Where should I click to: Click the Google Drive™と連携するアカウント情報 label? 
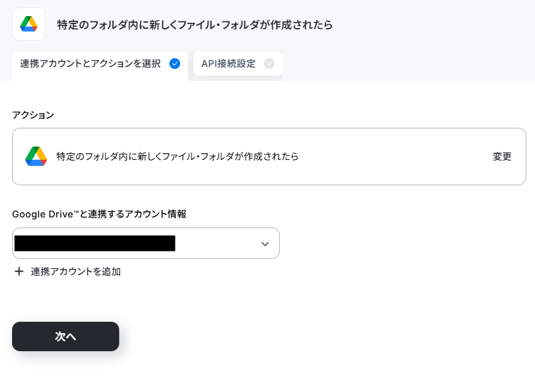pyautogui.click(x=99, y=214)
